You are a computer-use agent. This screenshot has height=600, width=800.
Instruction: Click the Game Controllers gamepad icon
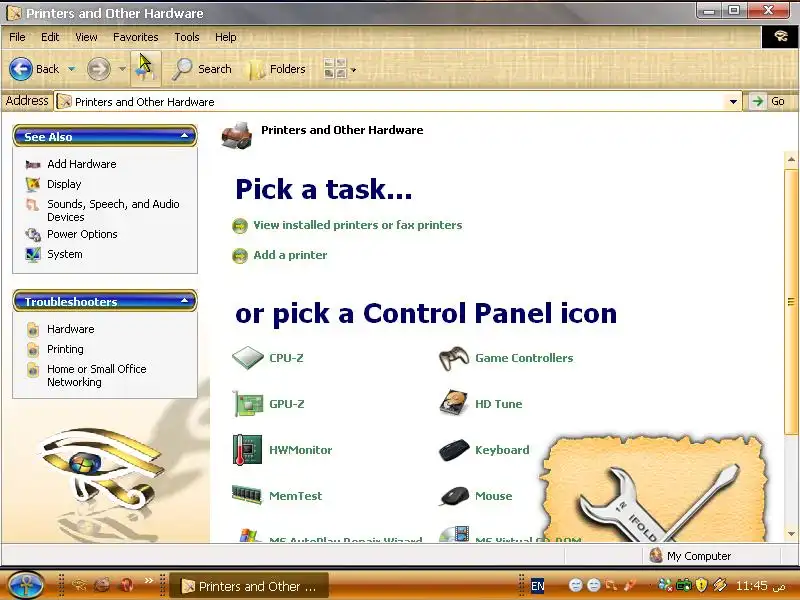click(x=454, y=358)
